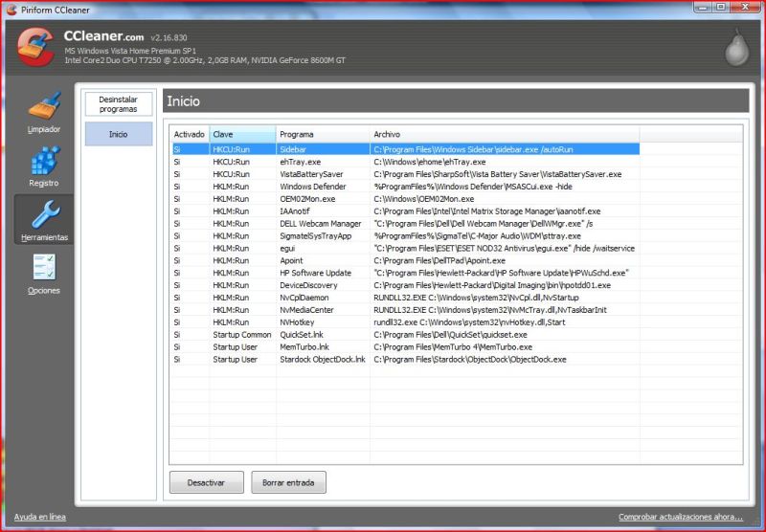Select the MemTurbo.lnk entry

405,347
